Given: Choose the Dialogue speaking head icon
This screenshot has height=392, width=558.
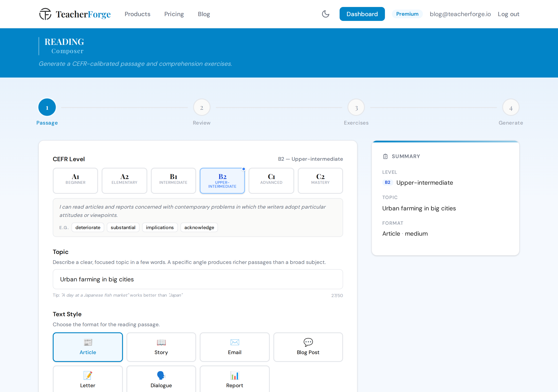Looking at the screenshot, I should 161,375.
